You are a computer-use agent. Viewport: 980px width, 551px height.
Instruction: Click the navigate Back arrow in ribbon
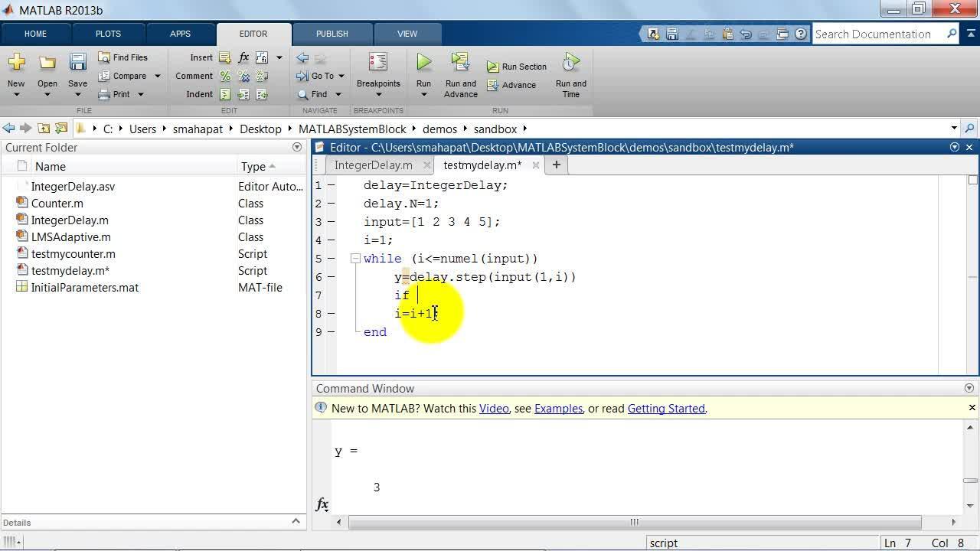[302, 57]
